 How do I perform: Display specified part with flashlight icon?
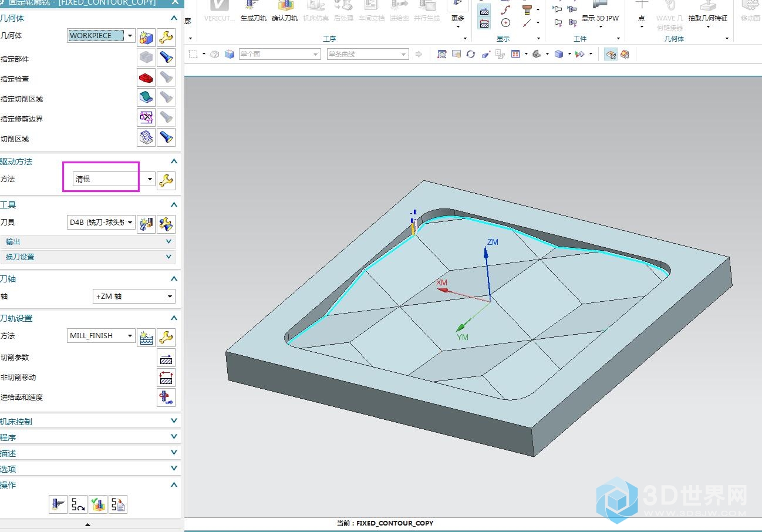point(166,58)
